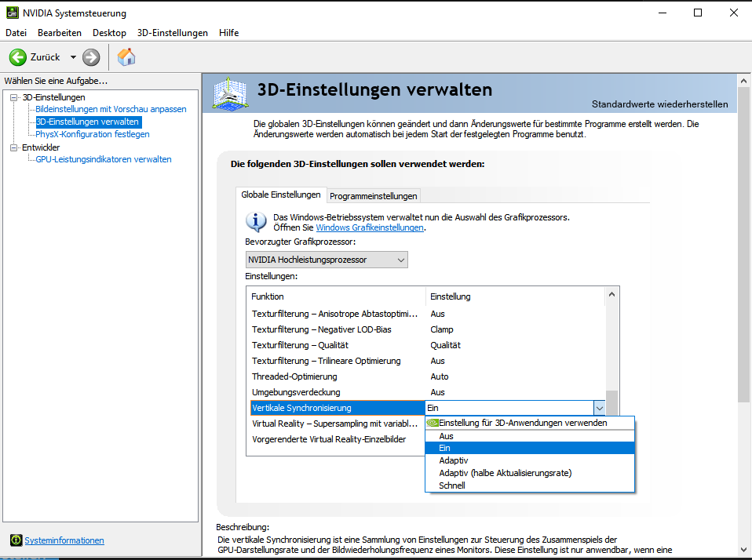
Task: Click the Einstellung column header
Action: coord(516,296)
